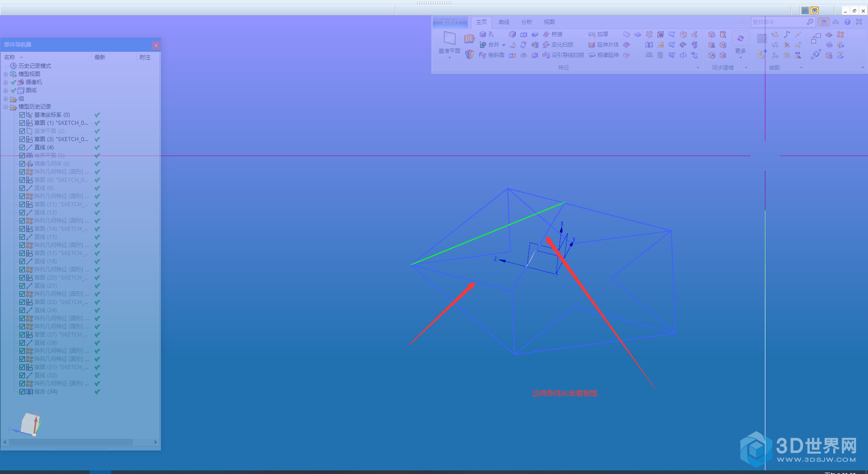Select the green highlighted line in model
The height and width of the screenshot is (474, 868).
(x=487, y=233)
